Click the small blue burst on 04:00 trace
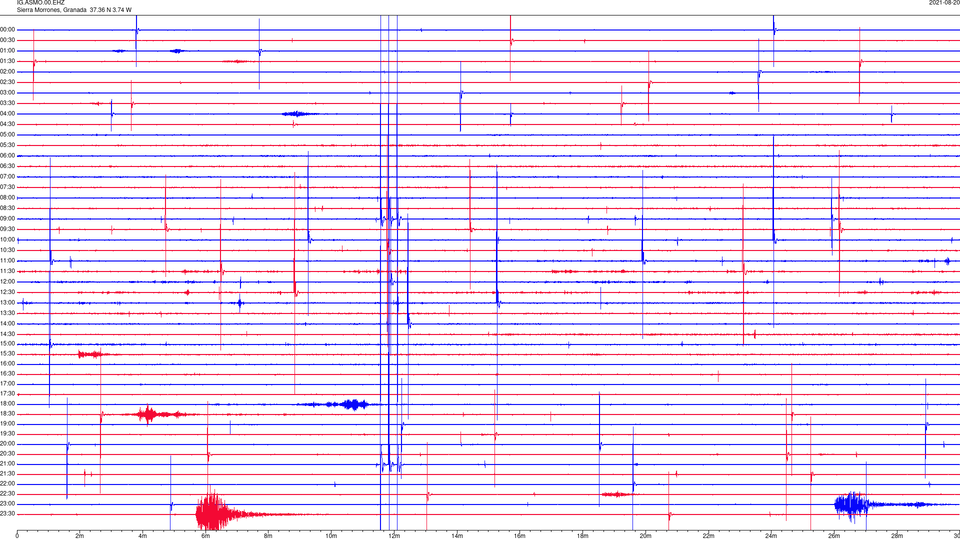 click(300, 114)
